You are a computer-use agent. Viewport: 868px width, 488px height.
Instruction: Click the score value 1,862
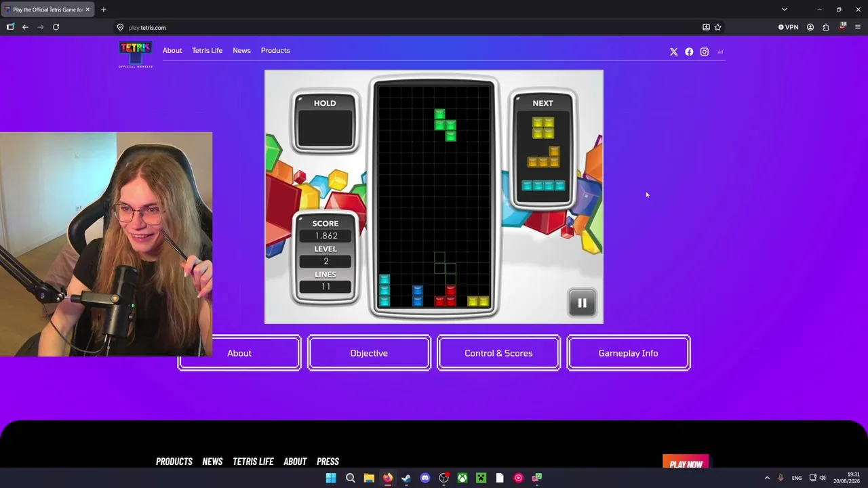click(x=325, y=236)
